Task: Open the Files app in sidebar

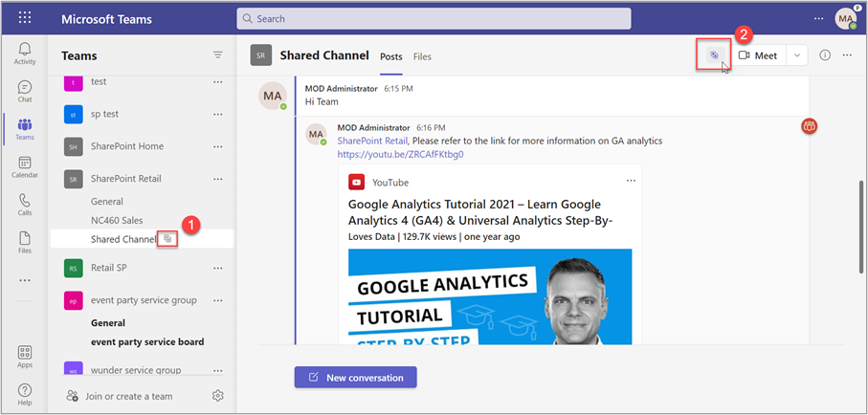Action: [x=25, y=243]
